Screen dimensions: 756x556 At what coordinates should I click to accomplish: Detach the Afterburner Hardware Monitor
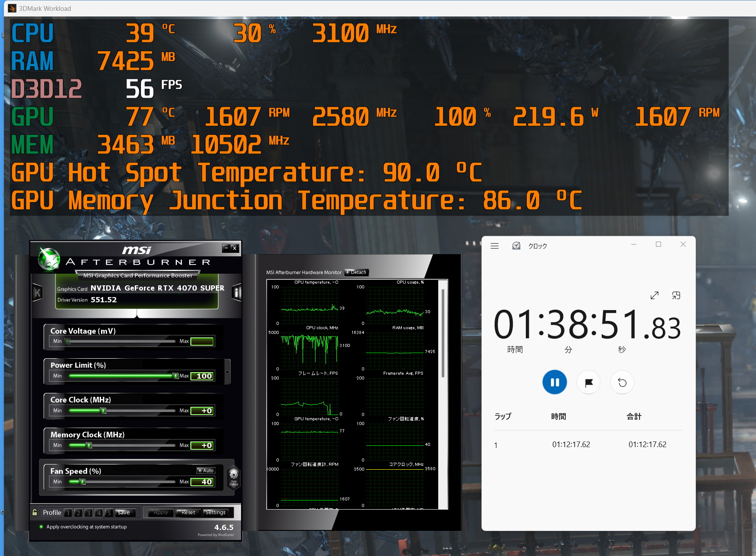point(356,272)
